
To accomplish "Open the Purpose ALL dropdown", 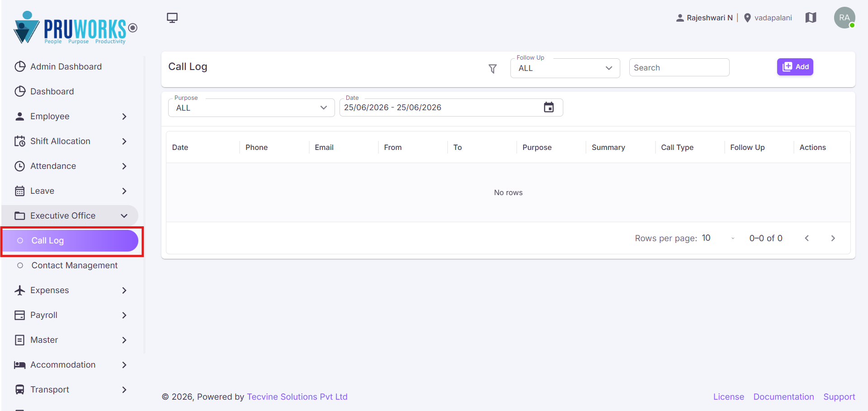I will pos(251,107).
